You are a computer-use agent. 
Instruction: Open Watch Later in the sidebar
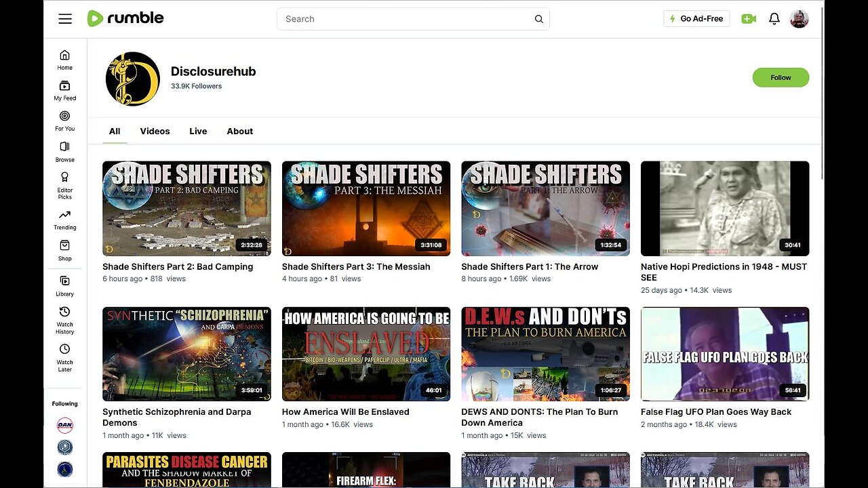pyautogui.click(x=65, y=359)
